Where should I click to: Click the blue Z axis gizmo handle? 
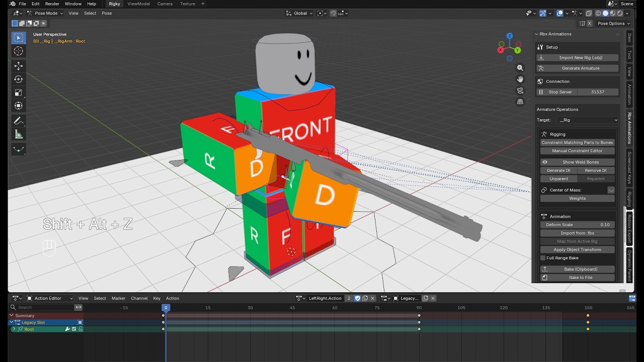coord(510,36)
